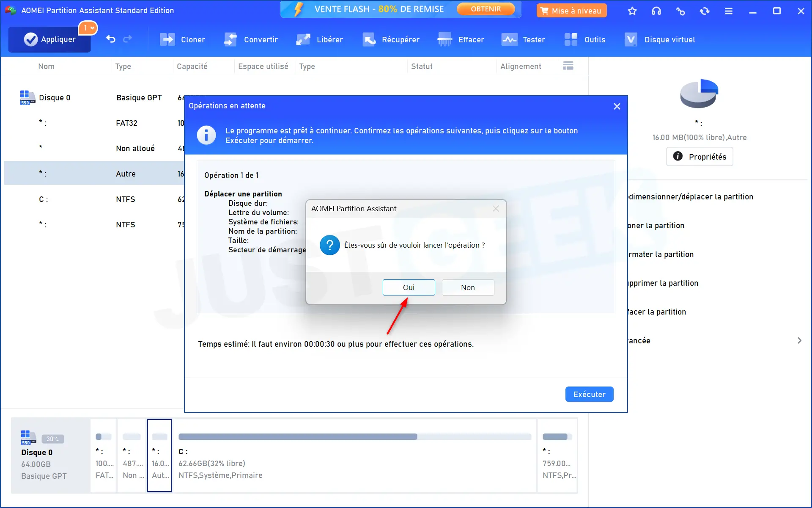Toggle the column view options icon

coord(568,66)
